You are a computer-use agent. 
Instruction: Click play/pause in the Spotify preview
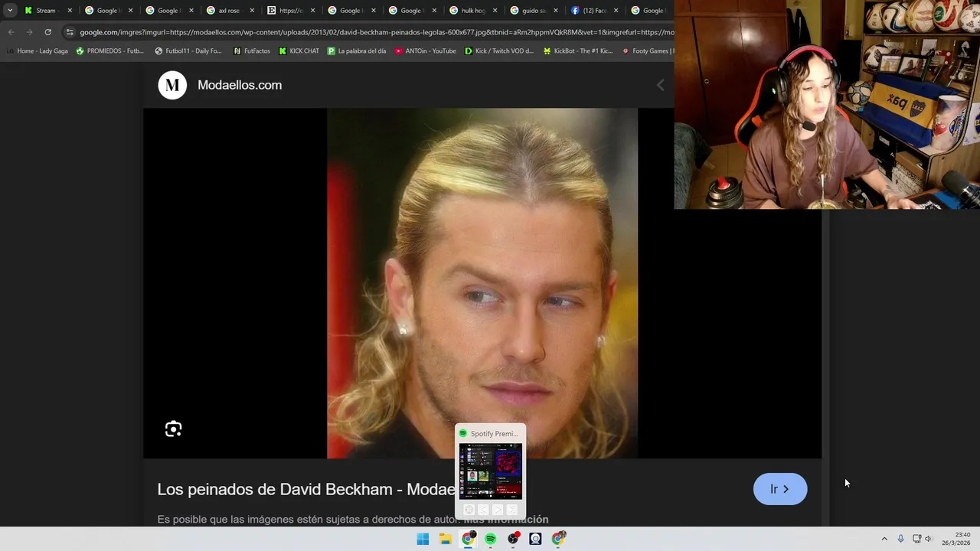[498, 510]
